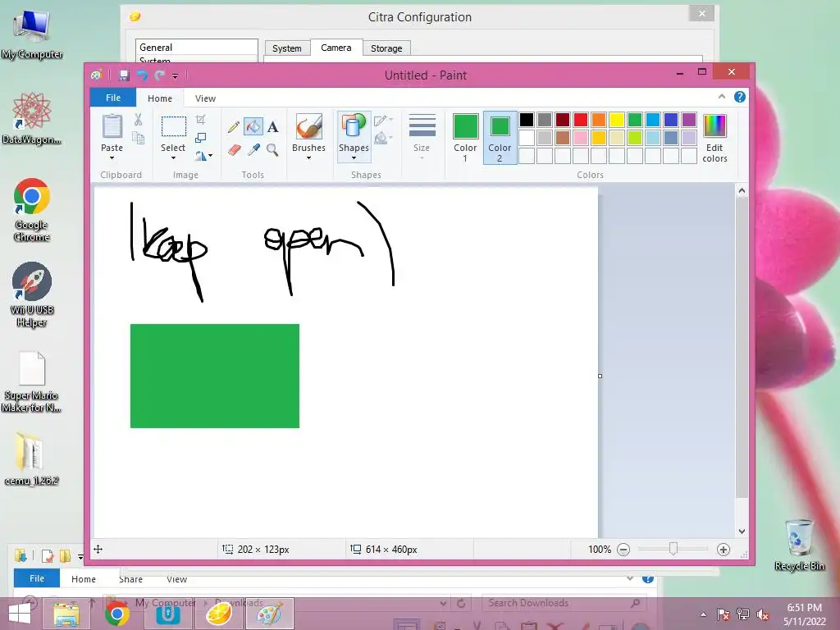
Task: Click the Shapes gallery icon
Action: pyautogui.click(x=354, y=127)
